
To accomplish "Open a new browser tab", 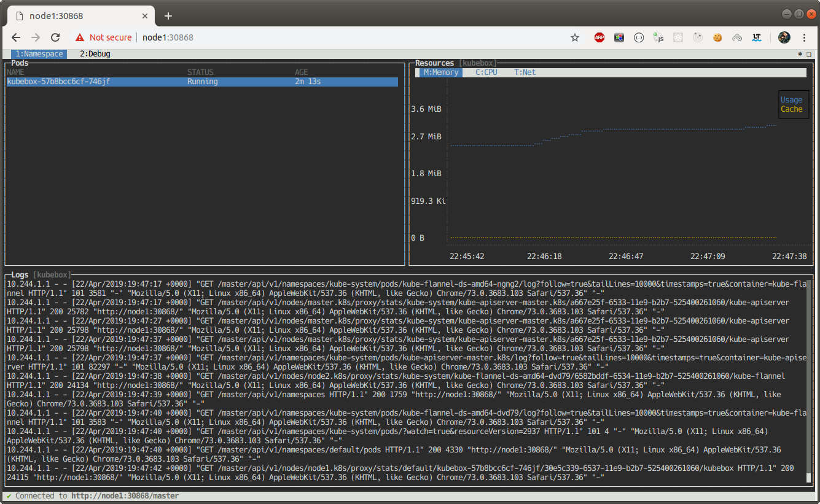I will (168, 16).
